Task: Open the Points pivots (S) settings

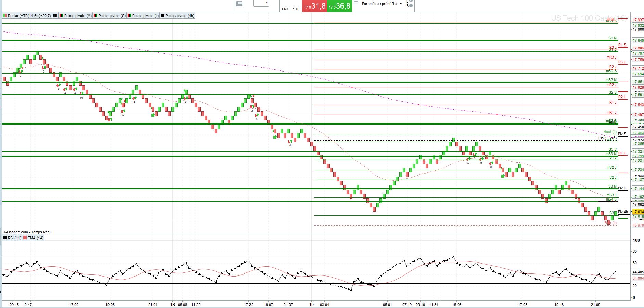Action: pos(112,16)
